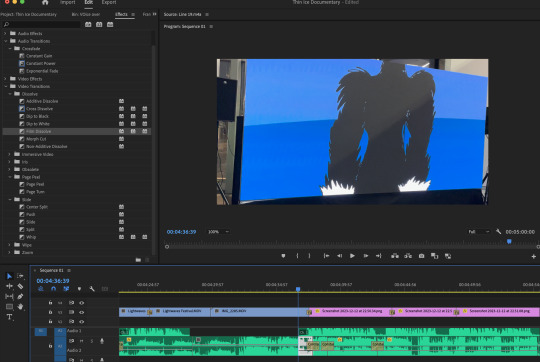
Task: Select the Slip tool
Action: 9,296
